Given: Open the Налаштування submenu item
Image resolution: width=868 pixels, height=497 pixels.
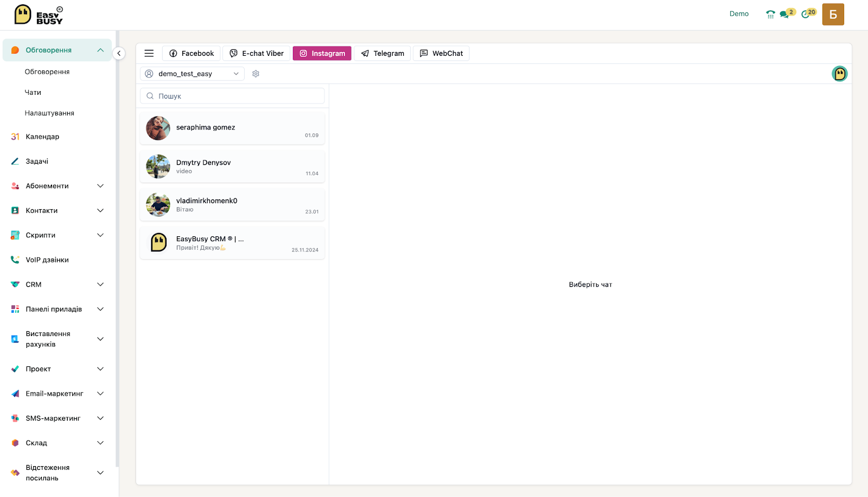Looking at the screenshot, I should (49, 113).
